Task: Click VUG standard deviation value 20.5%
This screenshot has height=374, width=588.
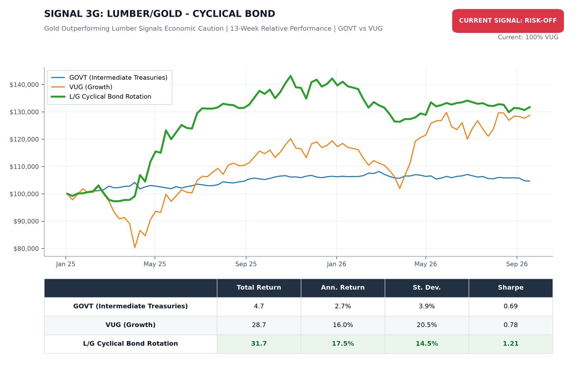Action: point(427,325)
